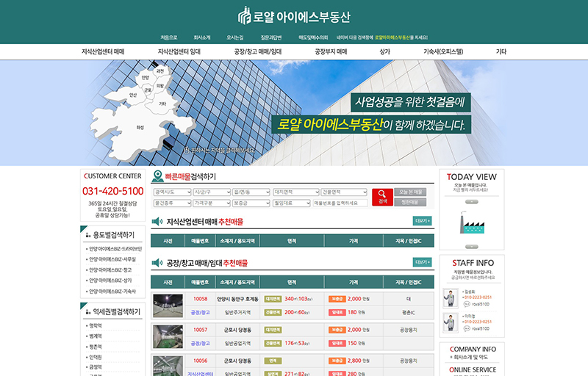Open the 기타 item in the main navigation bar
Image resolution: width=588 pixels, height=376 pixels.
(501, 51)
